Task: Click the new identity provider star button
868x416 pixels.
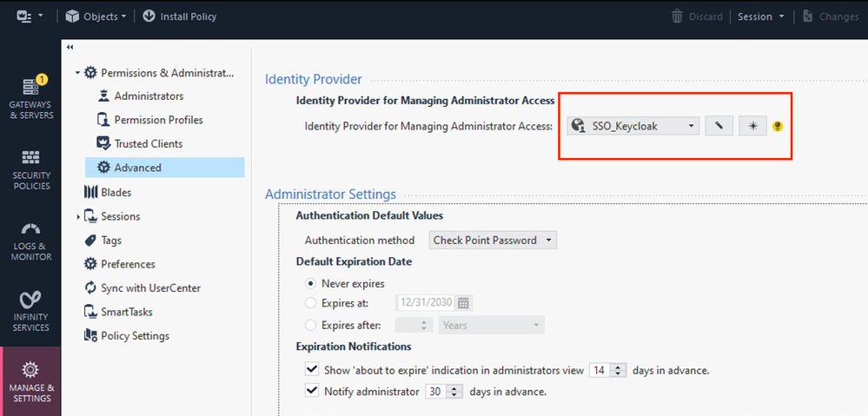Action: [x=752, y=126]
